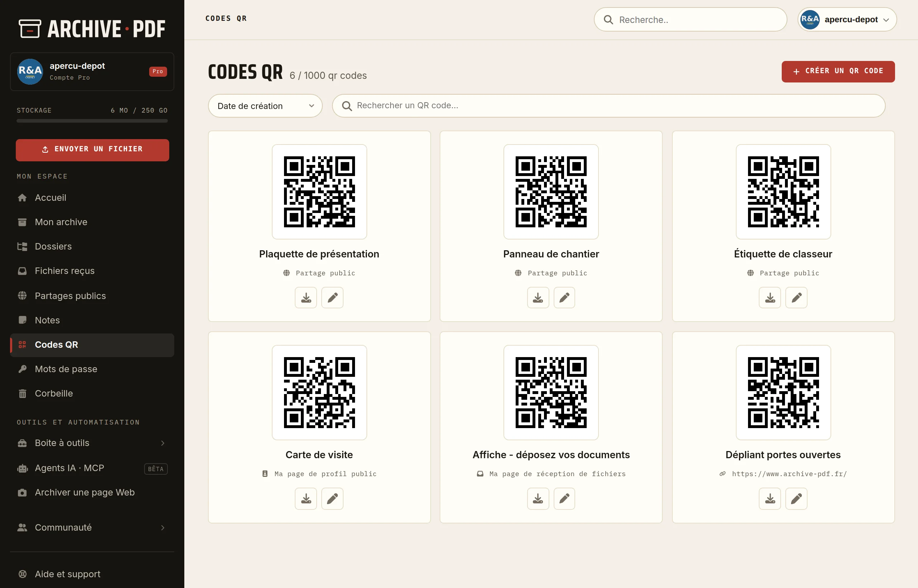Go to Partages publics

(92, 296)
